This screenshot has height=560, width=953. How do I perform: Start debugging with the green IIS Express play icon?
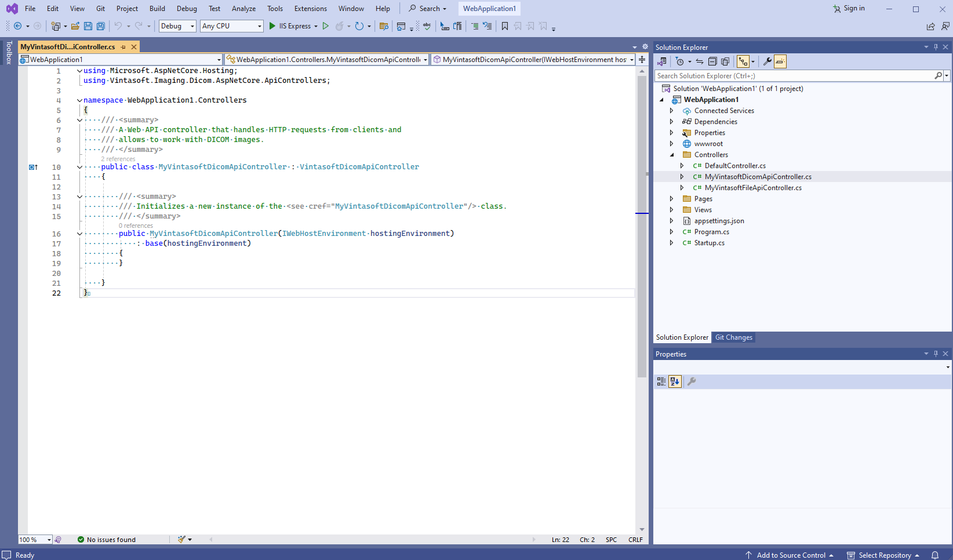(x=272, y=26)
